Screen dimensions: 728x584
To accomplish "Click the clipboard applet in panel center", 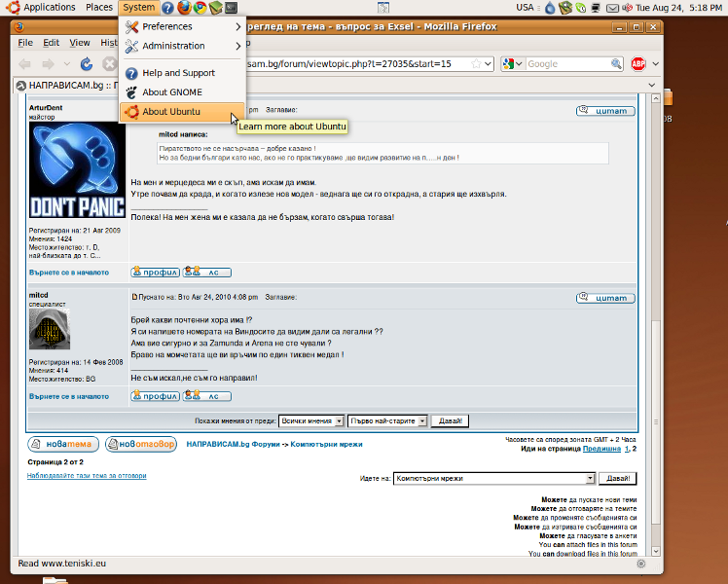I will coord(383,8).
